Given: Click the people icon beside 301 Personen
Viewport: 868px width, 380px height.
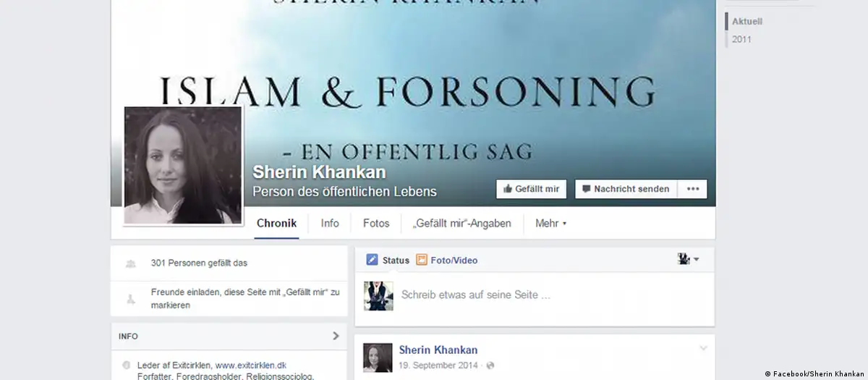Looking at the screenshot, I should point(130,263).
